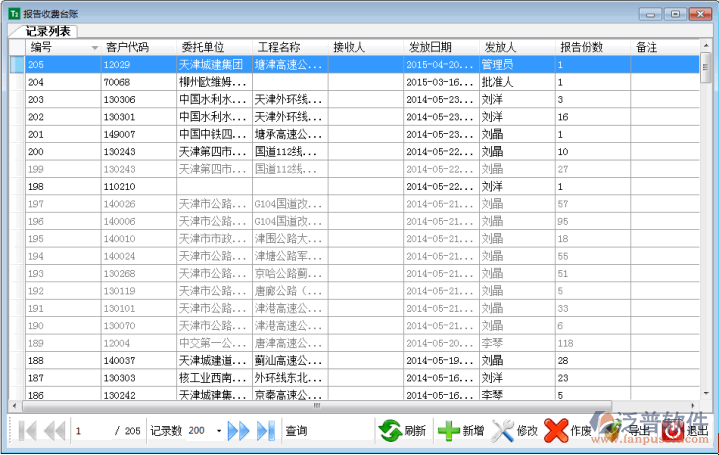Maximize the 报告收费台账 window
Viewport: 719px width, 455px height.
675,14
